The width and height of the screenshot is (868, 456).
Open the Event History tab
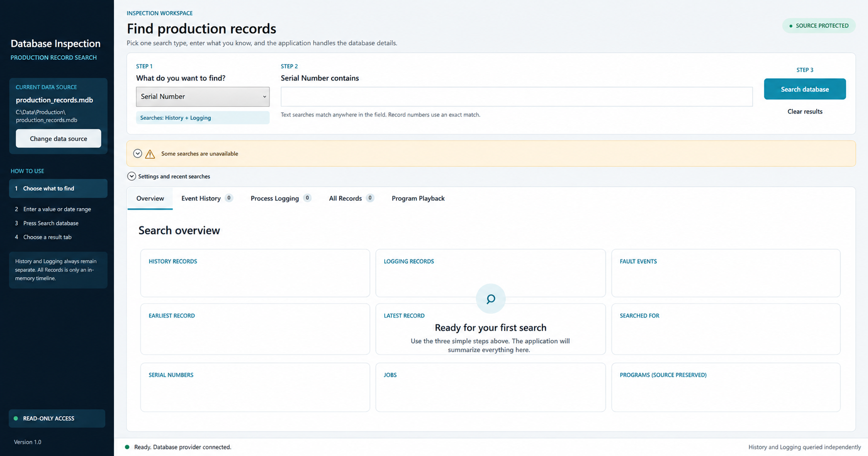(x=207, y=199)
